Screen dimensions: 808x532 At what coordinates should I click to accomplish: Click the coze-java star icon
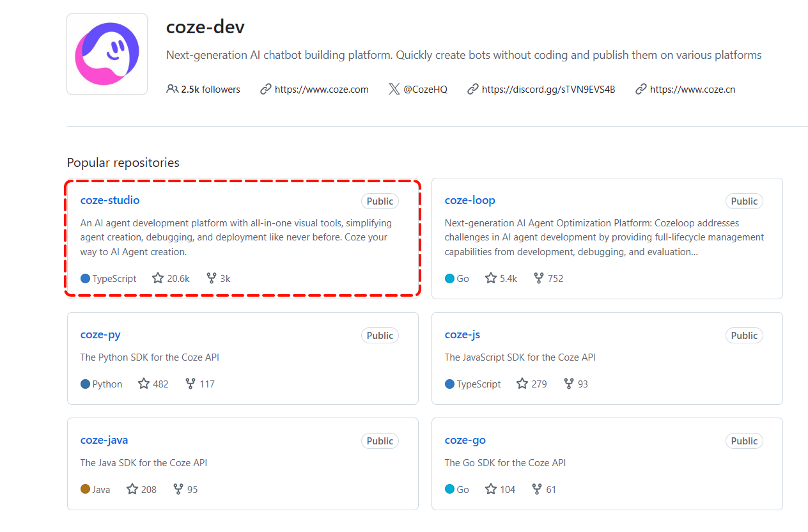(132, 489)
